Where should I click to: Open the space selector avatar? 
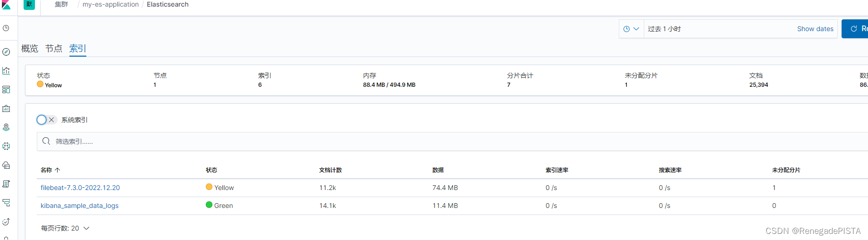[29, 4]
